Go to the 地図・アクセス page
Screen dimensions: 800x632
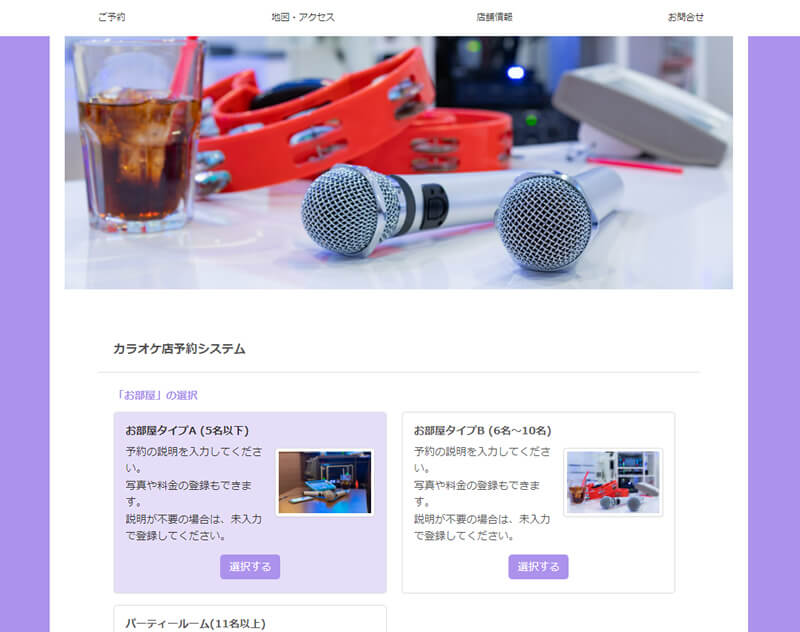[x=302, y=17]
